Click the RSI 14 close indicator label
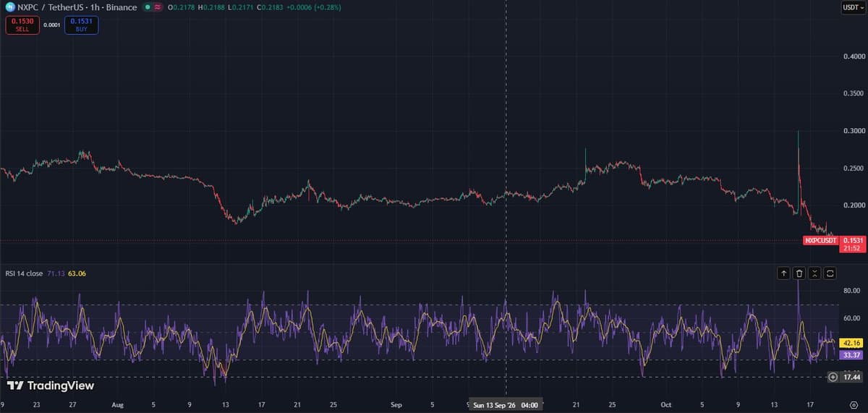Viewport: 868px width, 413px height. 24,273
